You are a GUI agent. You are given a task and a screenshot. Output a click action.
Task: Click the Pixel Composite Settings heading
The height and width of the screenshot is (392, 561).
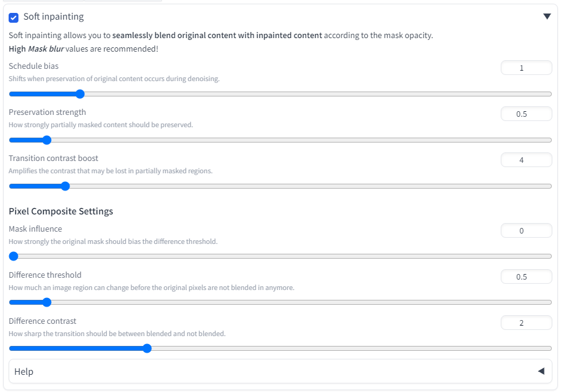pos(61,211)
